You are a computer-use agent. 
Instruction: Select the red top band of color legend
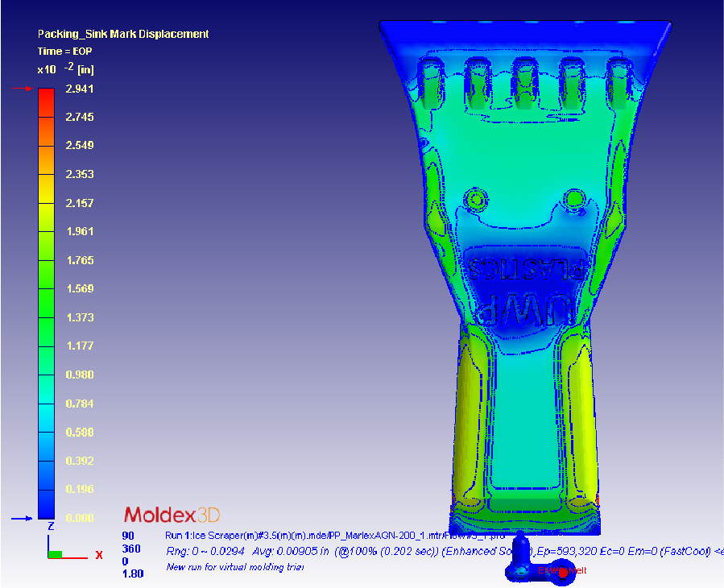click(x=46, y=102)
